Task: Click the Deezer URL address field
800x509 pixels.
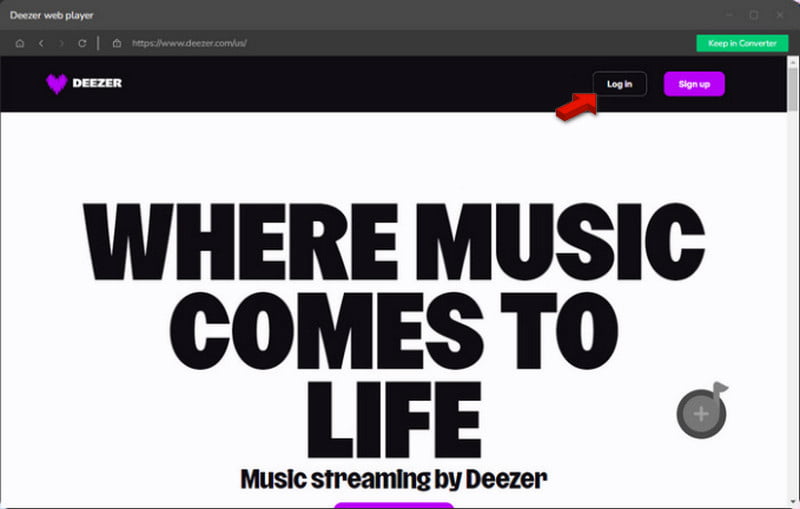Action: pyautogui.click(x=189, y=43)
